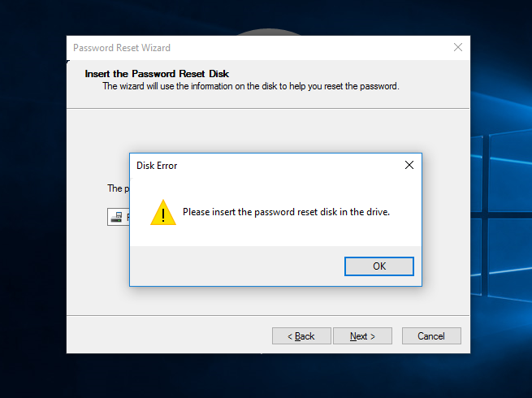Click the blank title bar space right of 'Disk Error'

click(284, 166)
